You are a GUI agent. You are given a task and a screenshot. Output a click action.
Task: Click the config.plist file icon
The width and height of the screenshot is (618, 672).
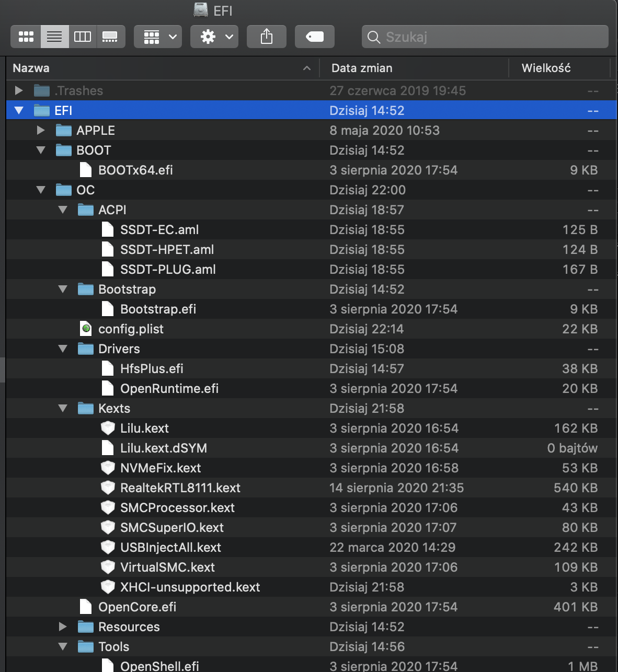(86, 329)
